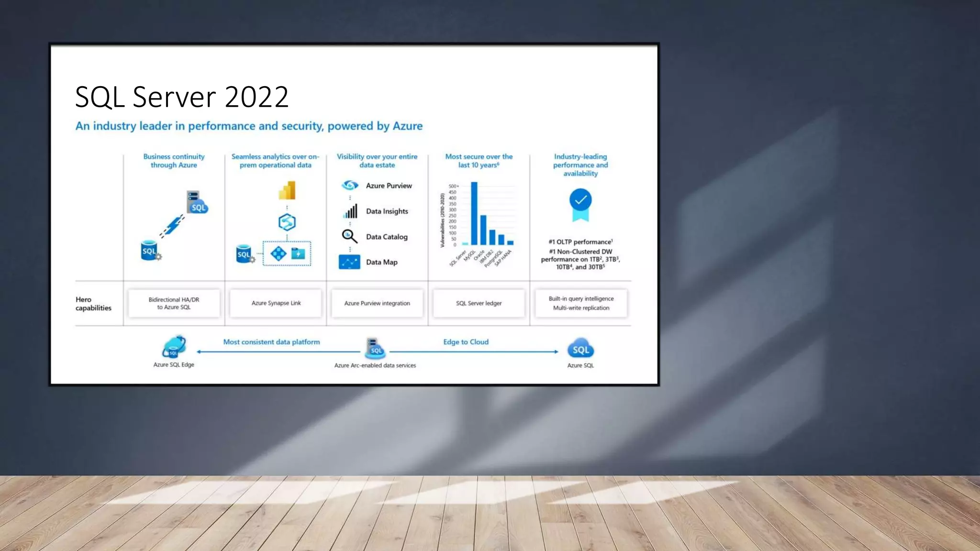Click the Visibility over your entire data estate heading

click(x=377, y=161)
